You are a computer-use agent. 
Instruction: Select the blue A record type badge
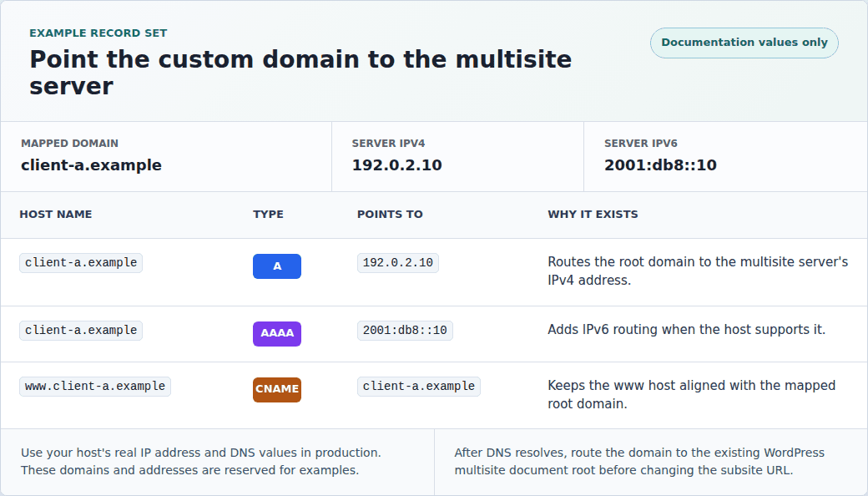(x=277, y=266)
